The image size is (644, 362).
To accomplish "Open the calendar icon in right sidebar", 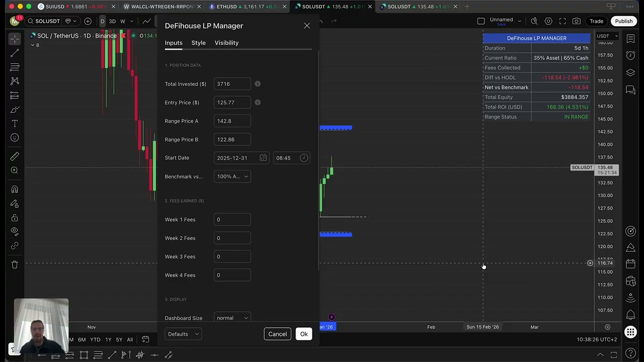I will [630, 264].
